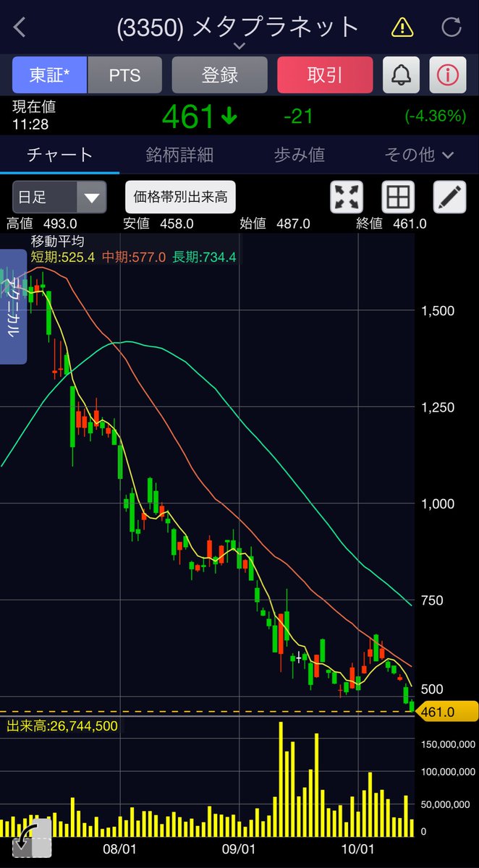Activate the pencil drawing tool
The width and height of the screenshot is (479, 868).
tap(449, 197)
